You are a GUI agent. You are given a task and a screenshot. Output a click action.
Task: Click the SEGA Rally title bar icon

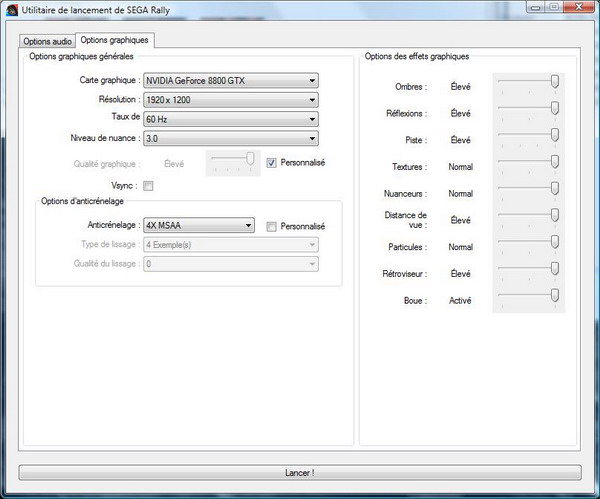[12, 12]
